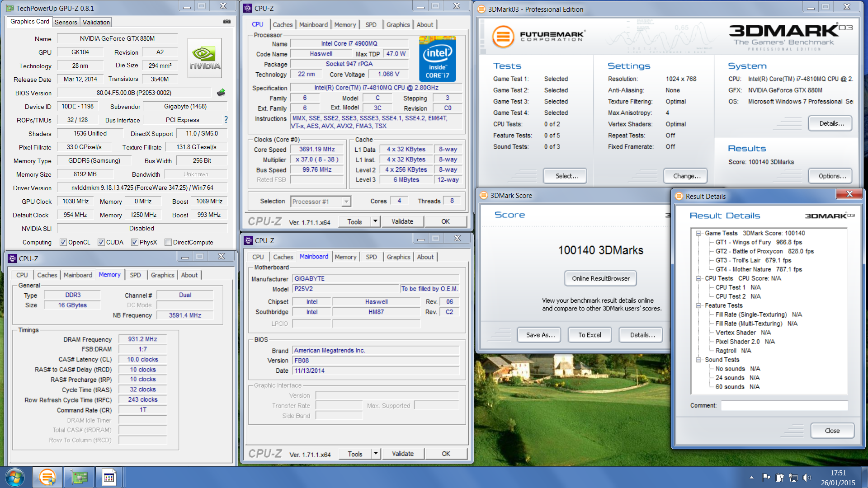
Task: Collapse the Game Tests tree node
Action: coord(698,233)
